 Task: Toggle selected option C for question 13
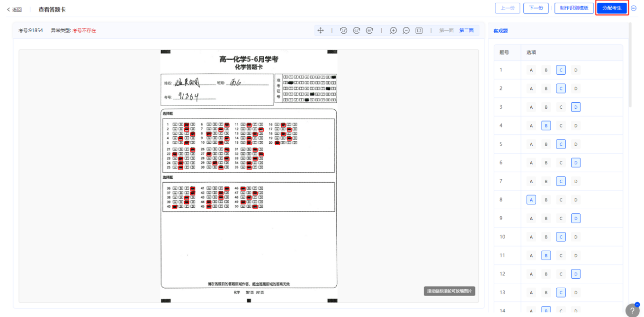pyautogui.click(x=561, y=292)
